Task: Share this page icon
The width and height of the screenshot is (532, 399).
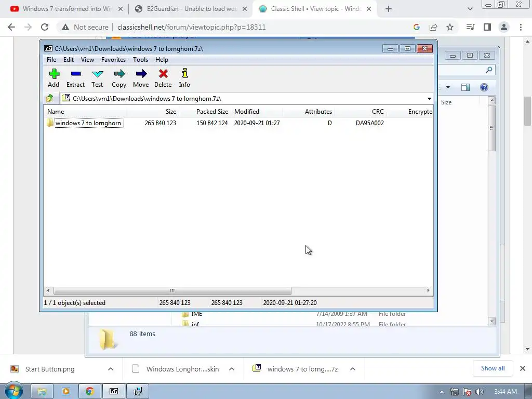Action: (x=433, y=27)
